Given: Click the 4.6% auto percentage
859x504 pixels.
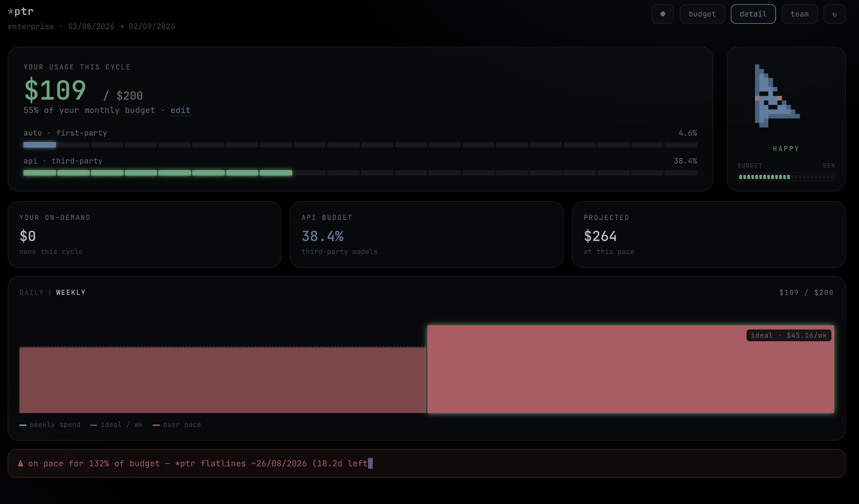Looking at the screenshot, I should pyautogui.click(x=688, y=133).
